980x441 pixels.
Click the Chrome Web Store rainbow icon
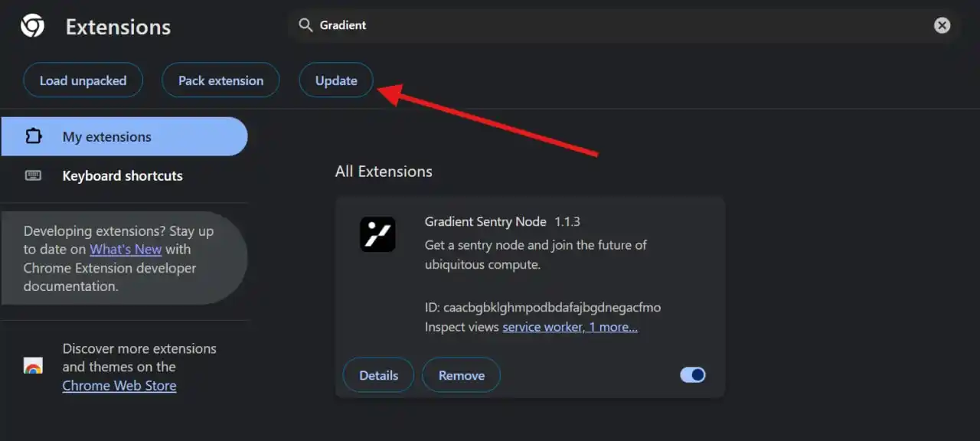(x=33, y=366)
